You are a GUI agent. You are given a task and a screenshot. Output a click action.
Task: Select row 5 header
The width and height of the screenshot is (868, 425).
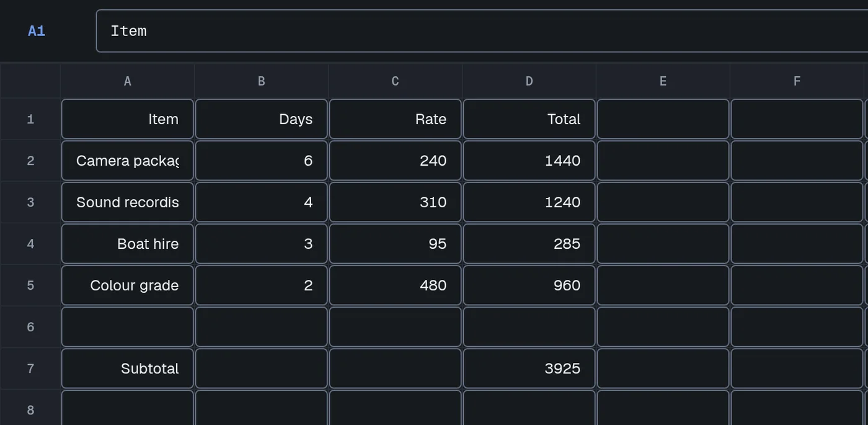tap(30, 285)
